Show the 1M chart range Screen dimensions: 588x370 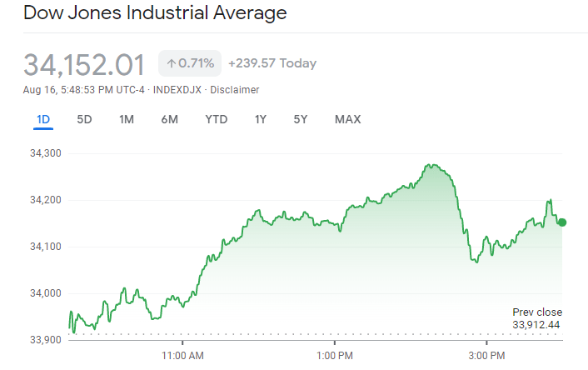[127, 119]
